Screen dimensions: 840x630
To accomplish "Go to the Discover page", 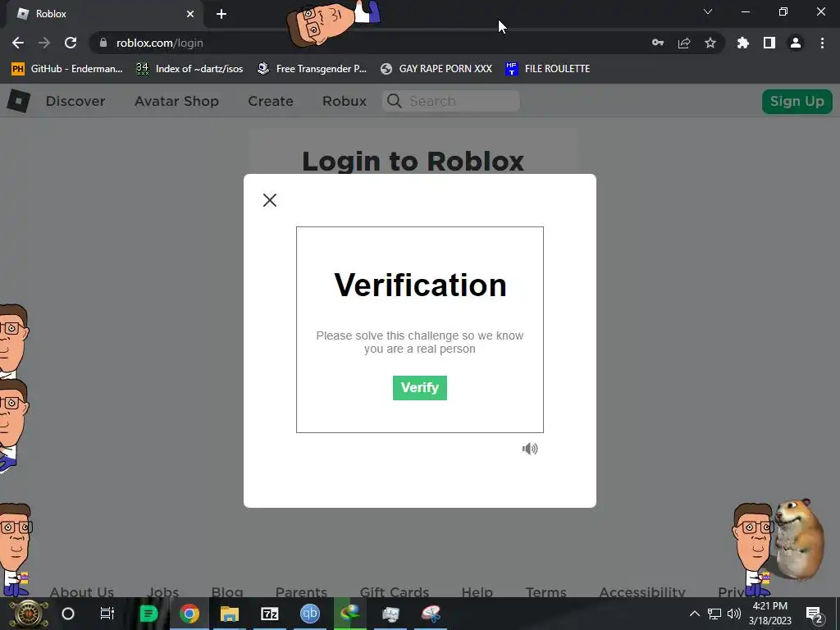I will click(x=75, y=101).
